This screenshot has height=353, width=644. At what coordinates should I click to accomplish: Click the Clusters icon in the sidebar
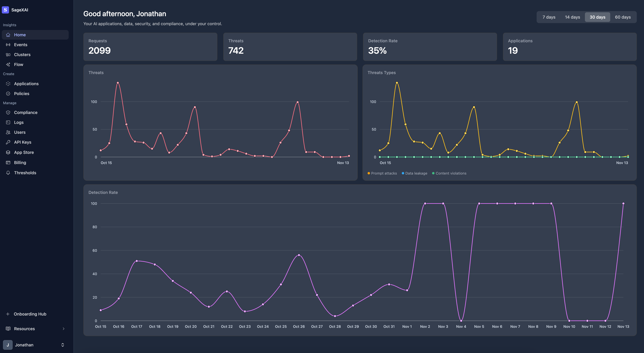pos(8,54)
